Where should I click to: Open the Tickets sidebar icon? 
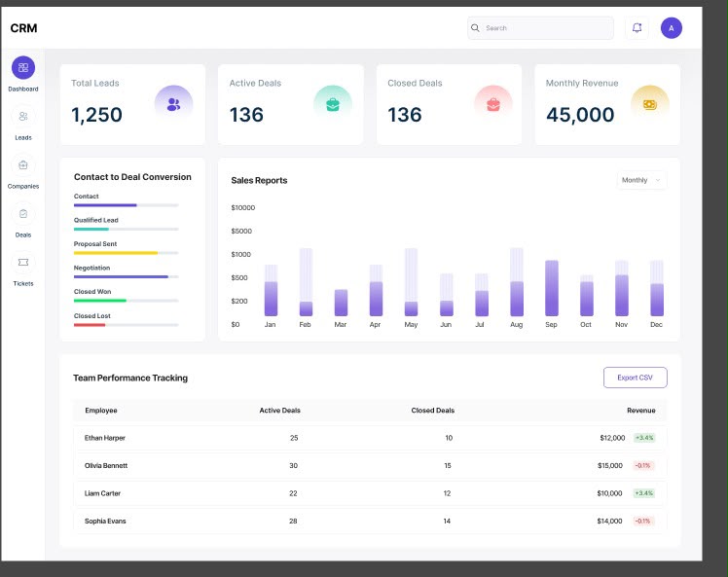23,263
